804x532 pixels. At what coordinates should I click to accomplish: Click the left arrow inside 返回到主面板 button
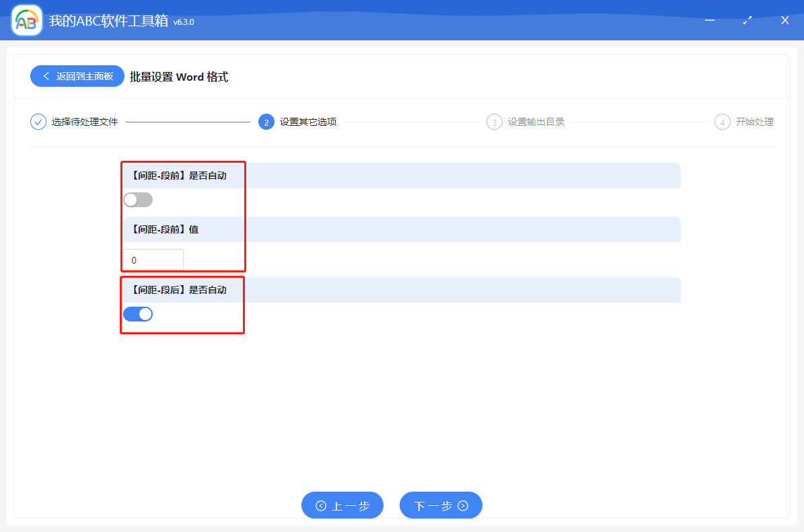[46, 76]
